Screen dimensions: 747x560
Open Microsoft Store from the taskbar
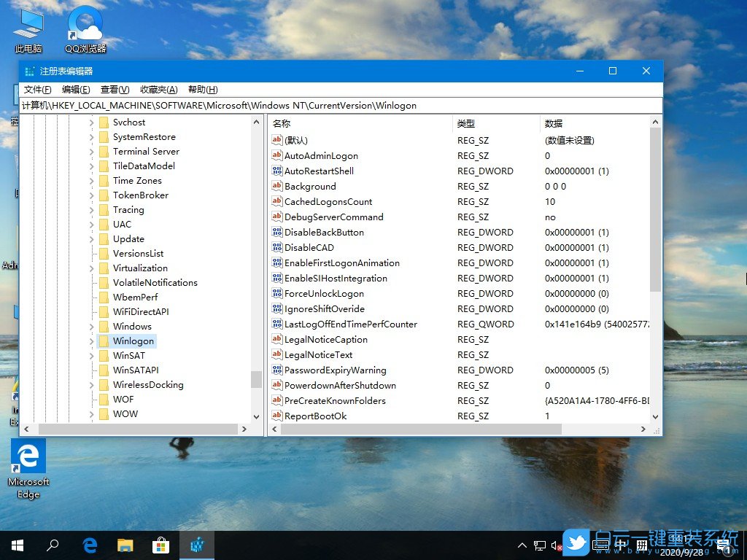pos(160,545)
